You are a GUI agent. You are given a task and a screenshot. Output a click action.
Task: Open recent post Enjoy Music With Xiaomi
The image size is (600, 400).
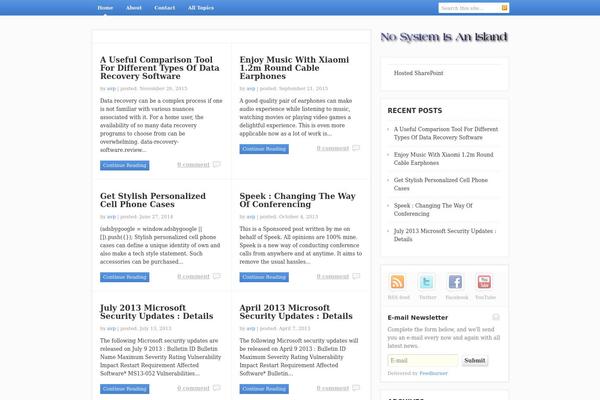point(443,159)
